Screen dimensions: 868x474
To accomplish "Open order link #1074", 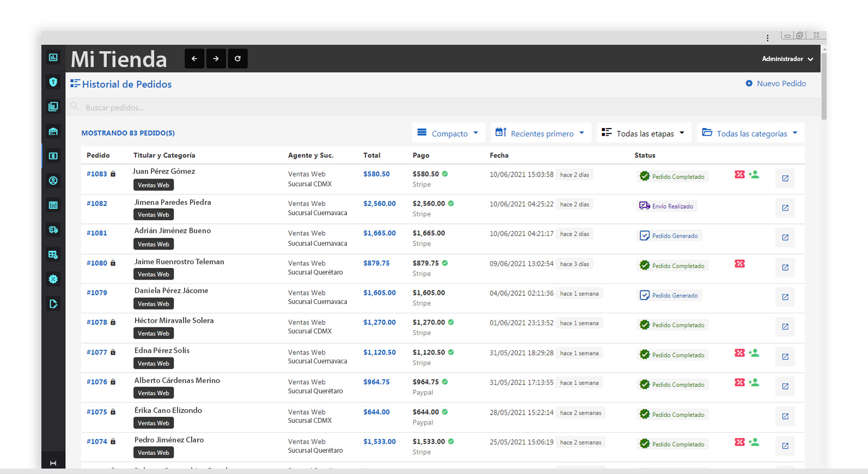I will pyautogui.click(x=97, y=442).
